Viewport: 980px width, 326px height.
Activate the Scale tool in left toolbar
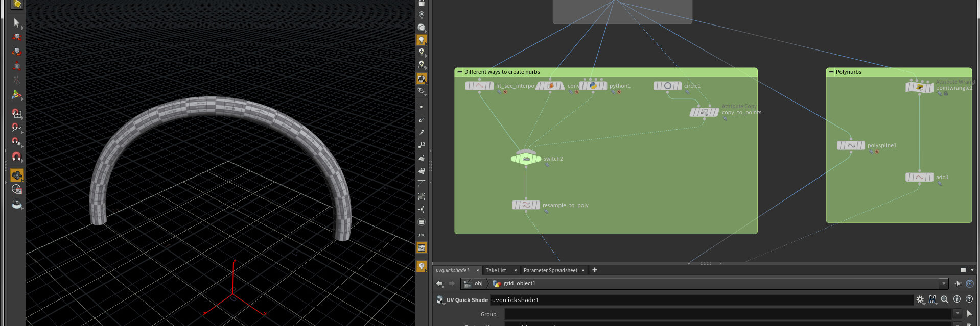[16, 66]
